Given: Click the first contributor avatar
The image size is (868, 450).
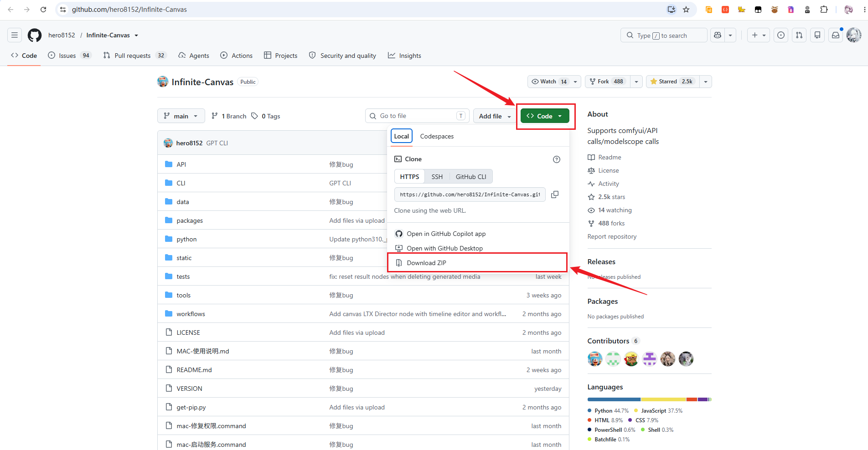Looking at the screenshot, I should (x=595, y=359).
